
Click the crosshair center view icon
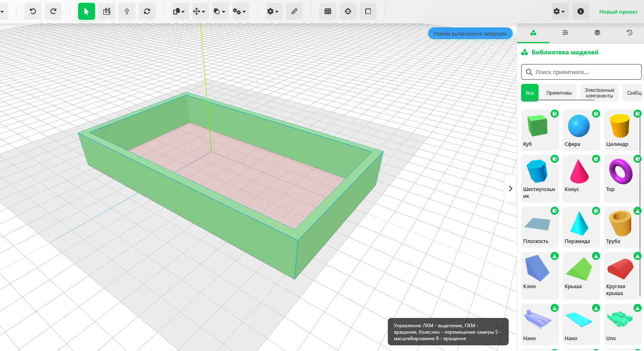pyautogui.click(x=348, y=11)
